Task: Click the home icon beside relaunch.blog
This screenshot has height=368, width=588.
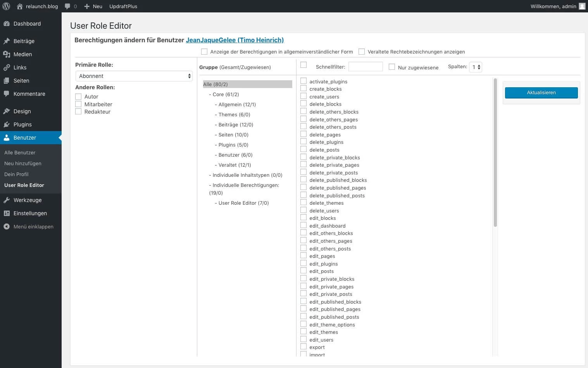Action: [x=20, y=6]
